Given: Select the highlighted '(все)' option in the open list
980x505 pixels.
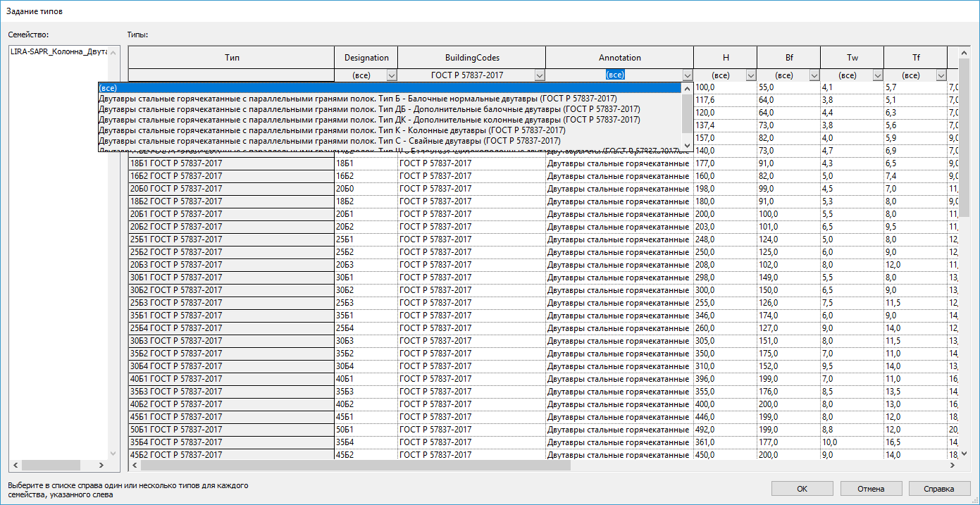Looking at the screenshot, I should 389,88.
